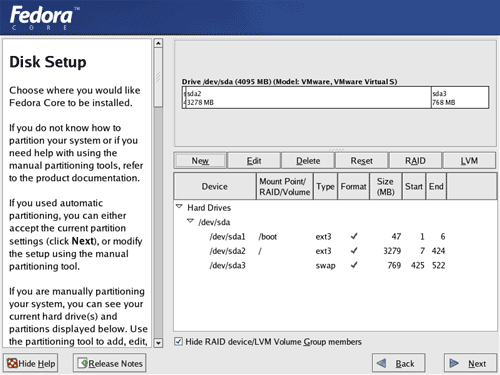Viewport: 500px width, 375px height.
Task: Toggle Hide RAID device/LVM Volume Group members checkbox
Action: (x=178, y=341)
